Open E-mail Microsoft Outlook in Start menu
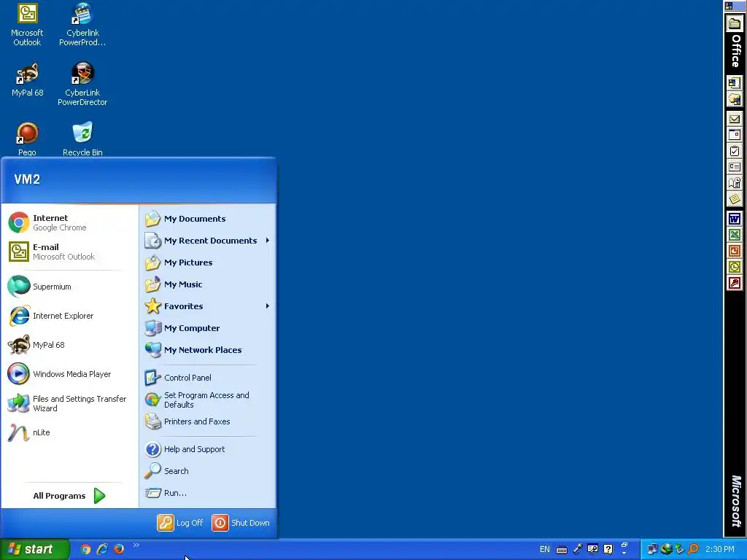 tap(69, 252)
